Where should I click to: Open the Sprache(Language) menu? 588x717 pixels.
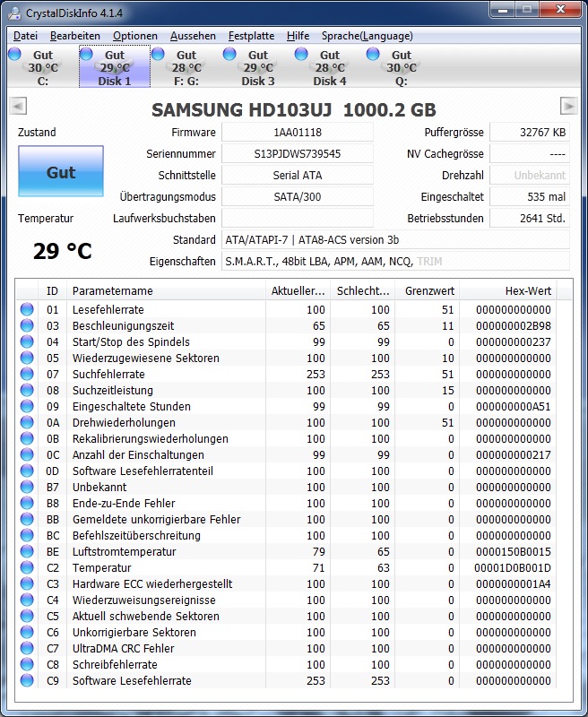pos(367,36)
